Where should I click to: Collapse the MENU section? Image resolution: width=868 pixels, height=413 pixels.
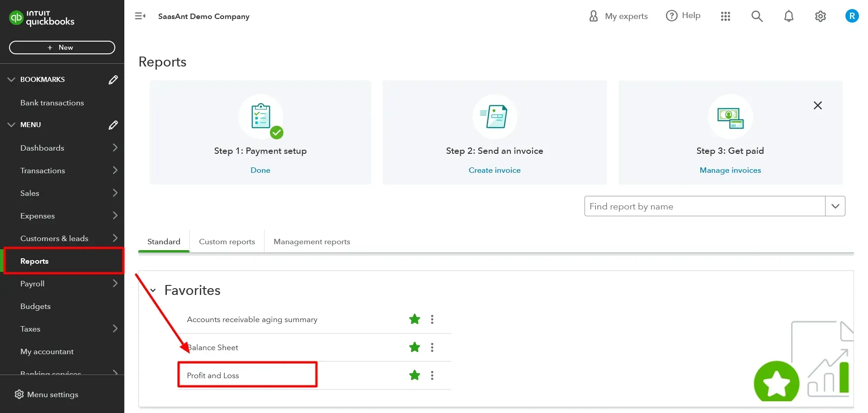click(11, 125)
